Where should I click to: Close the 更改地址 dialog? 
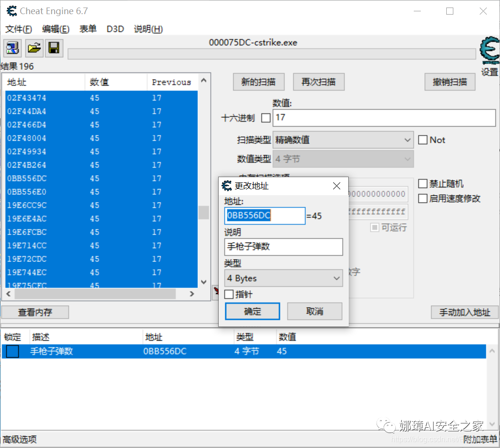click(336, 186)
